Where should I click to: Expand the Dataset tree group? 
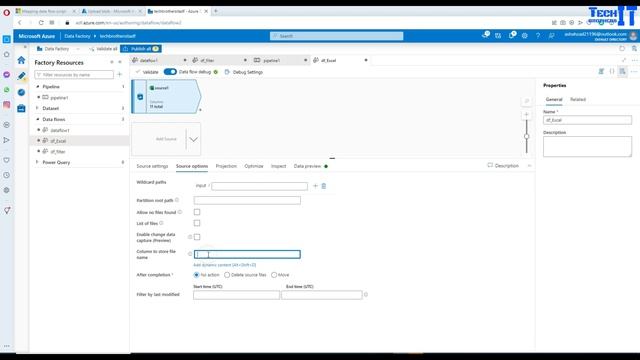point(38,108)
